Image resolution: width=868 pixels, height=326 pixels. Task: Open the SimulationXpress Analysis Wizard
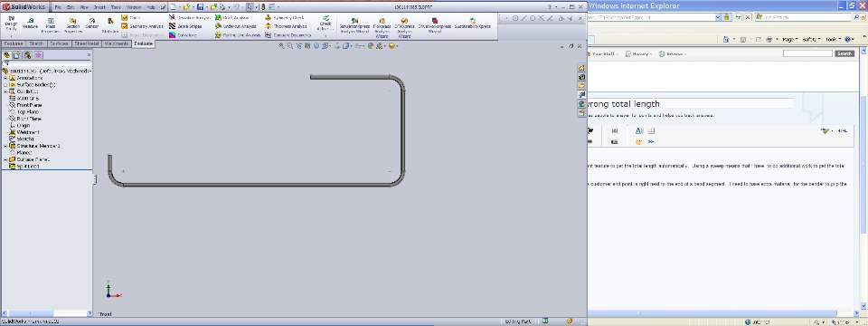(354, 25)
